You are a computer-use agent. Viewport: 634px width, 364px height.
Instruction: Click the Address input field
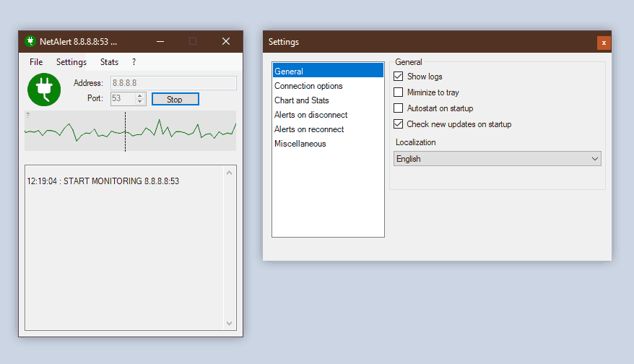[x=173, y=83]
